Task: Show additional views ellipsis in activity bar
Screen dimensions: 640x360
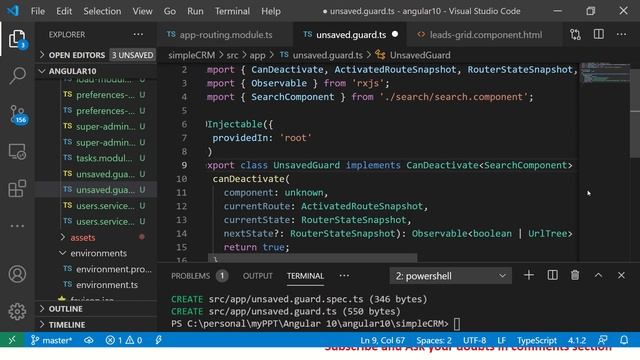Action: click(x=17, y=226)
